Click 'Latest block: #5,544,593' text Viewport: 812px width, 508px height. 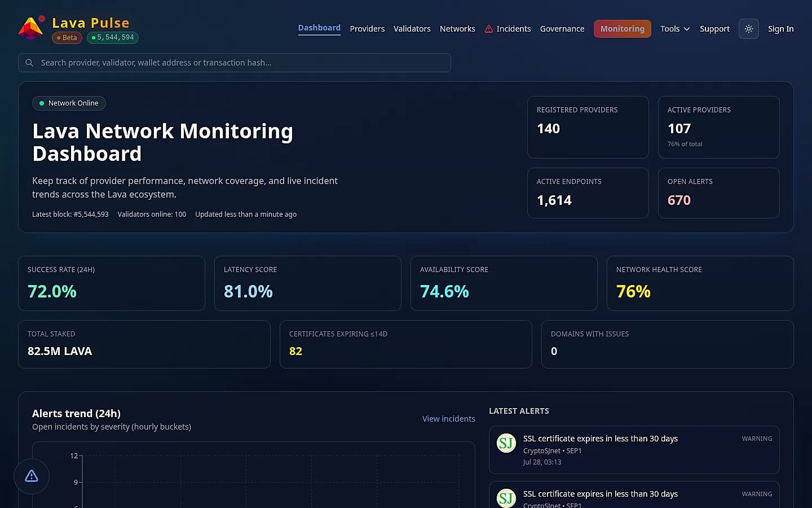tap(70, 214)
